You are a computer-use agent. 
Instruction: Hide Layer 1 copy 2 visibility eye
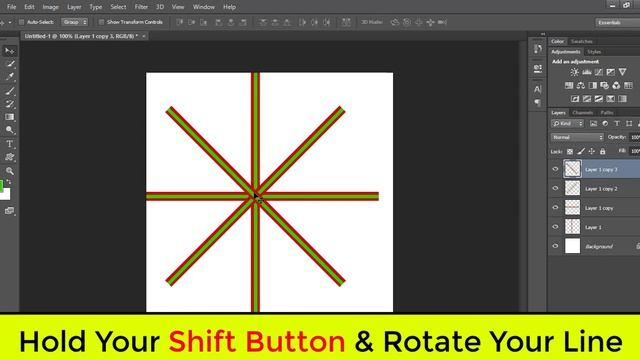tap(555, 188)
